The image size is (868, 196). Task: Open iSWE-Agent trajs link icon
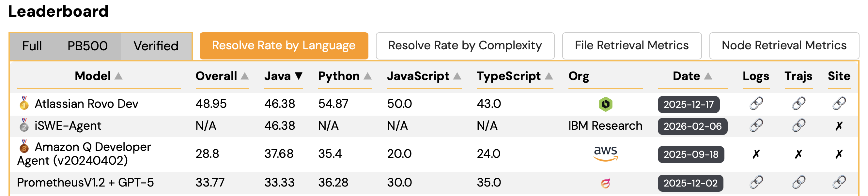coord(798,125)
